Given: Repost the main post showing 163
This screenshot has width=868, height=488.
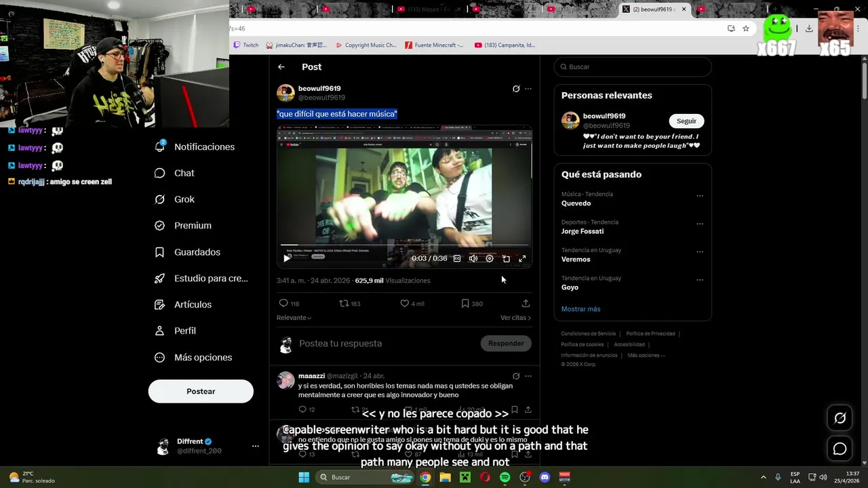Looking at the screenshot, I should pyautogui.click(x=349, y=304).
